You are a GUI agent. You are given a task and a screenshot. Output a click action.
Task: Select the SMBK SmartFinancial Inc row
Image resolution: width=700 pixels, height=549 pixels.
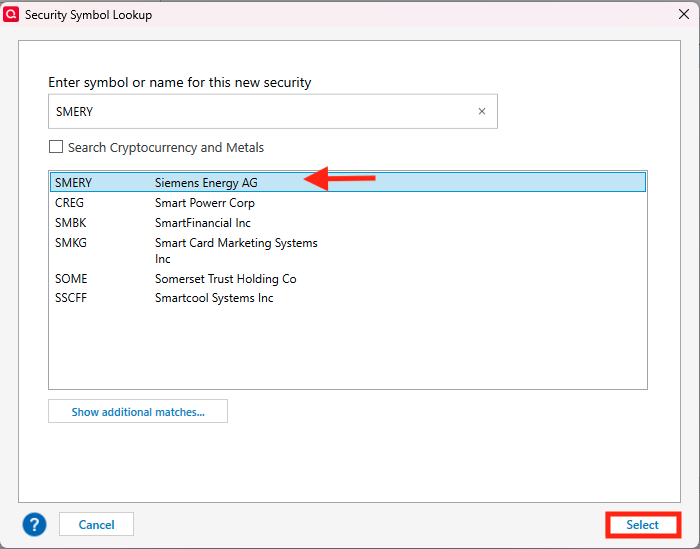click(348, 223)
